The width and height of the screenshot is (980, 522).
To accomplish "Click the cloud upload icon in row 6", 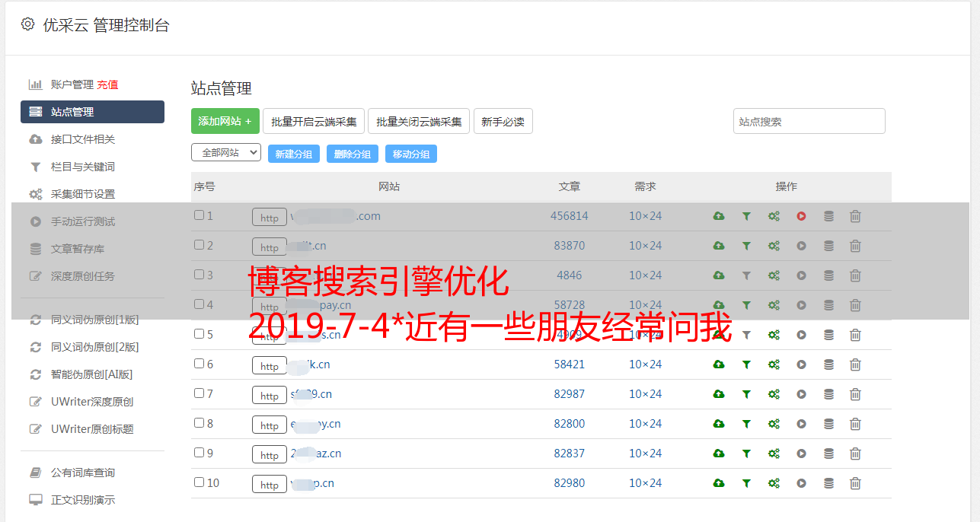I will click(718, 364).
